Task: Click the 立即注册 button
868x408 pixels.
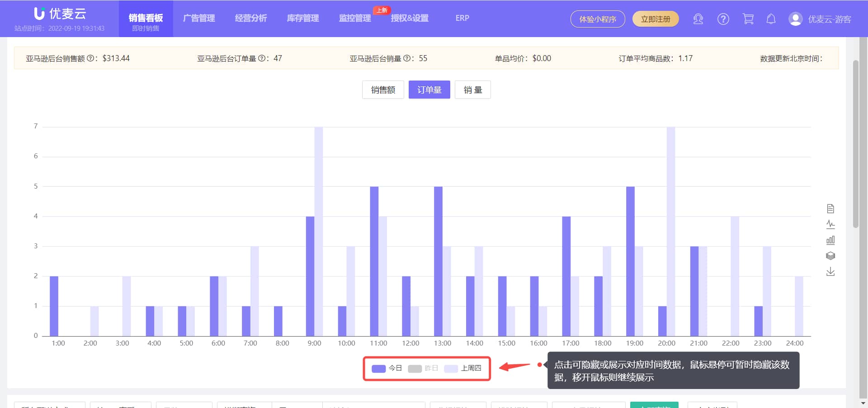Action: click(x=656, y=19)
